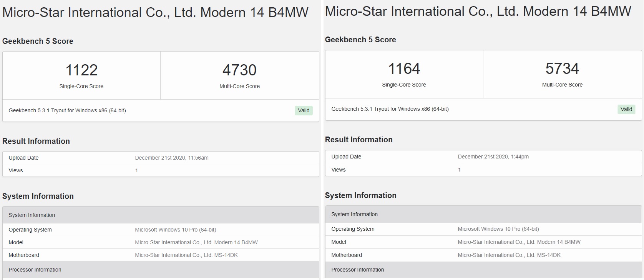Click upload date December 21st 2020, 1:44pm
Viewport: 644px width, 280px height.
[x=493, y=157]
